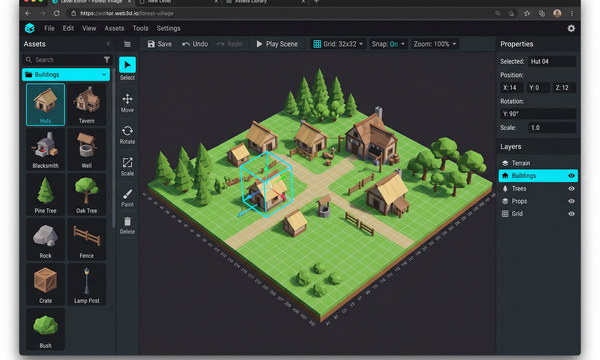The image size is (600, 360).
Task: Edit the X position field
Action: 512,88
